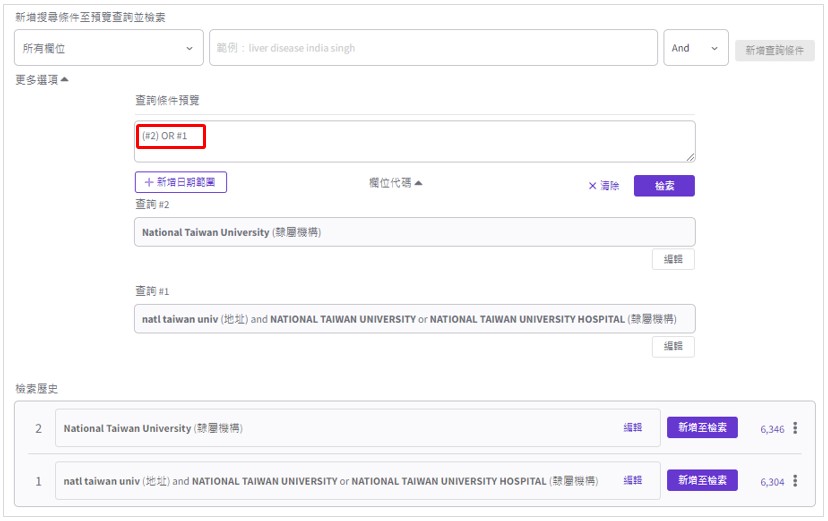Screen dimensions: 828x521
Task: Open the And operator dropdown
Action: click(695, 48)
